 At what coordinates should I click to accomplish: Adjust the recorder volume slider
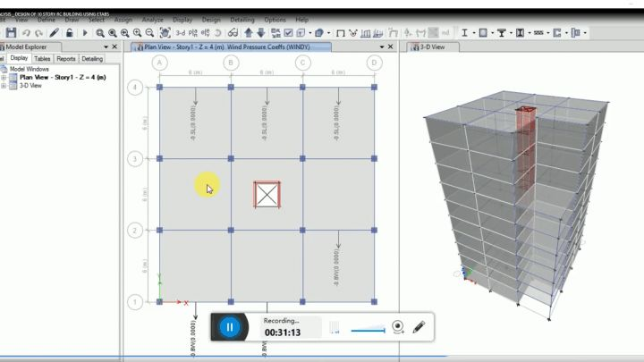(x=368, y=330)
